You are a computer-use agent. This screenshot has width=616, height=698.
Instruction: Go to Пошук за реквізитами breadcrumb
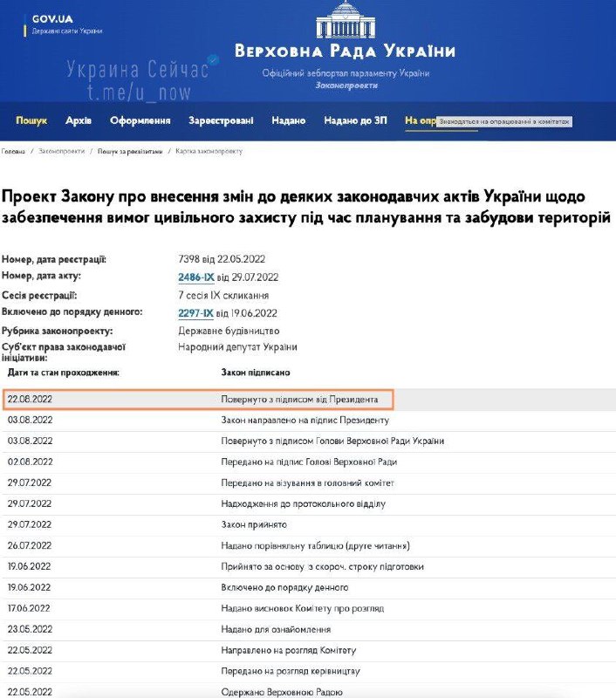tap(129, 152)
